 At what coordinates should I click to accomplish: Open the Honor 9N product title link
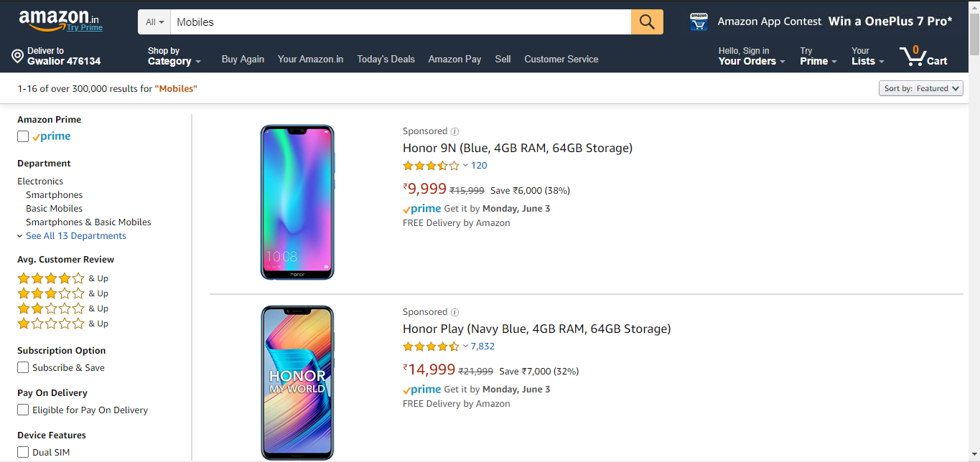[x=517, y=148]
